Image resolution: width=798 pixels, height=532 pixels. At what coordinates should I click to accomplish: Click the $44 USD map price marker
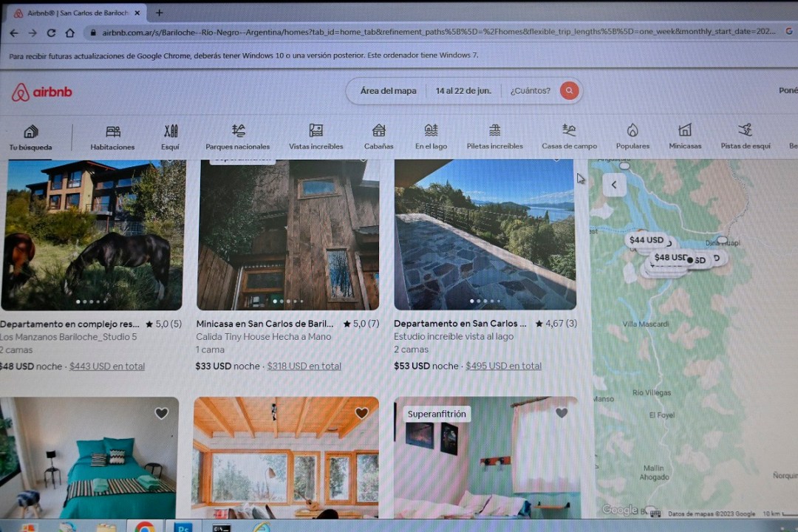click(646, 240)
